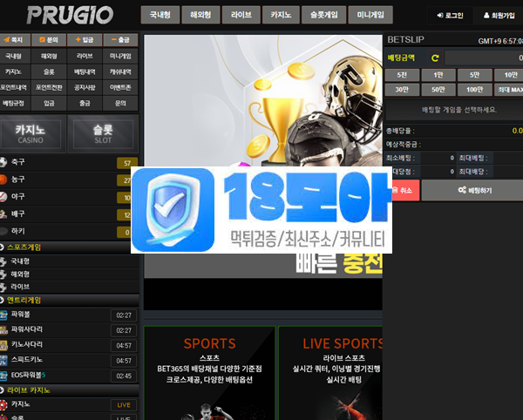Add 10만 to the bet amount

(510, 75)
